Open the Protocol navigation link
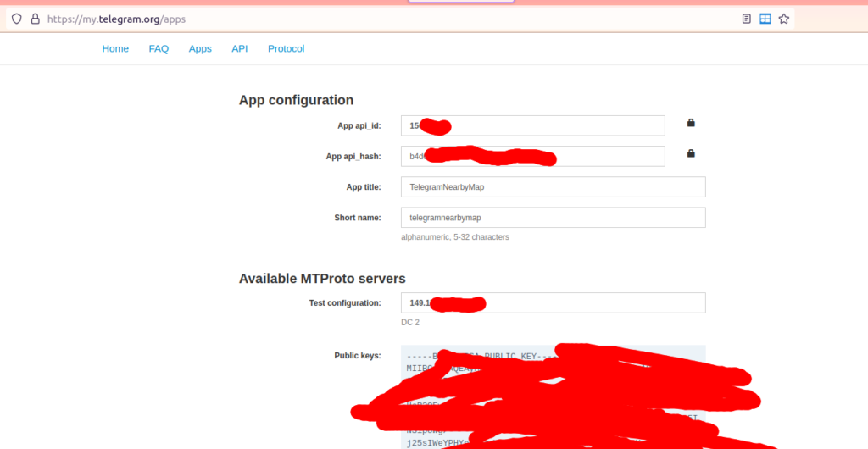Viewport: 868px width, 449px height. pos(287,48)
